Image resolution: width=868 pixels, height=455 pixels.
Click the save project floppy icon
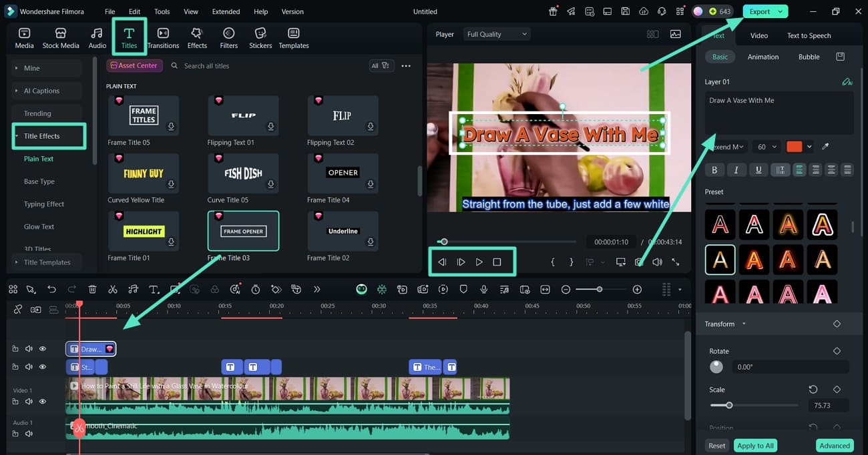625,11
